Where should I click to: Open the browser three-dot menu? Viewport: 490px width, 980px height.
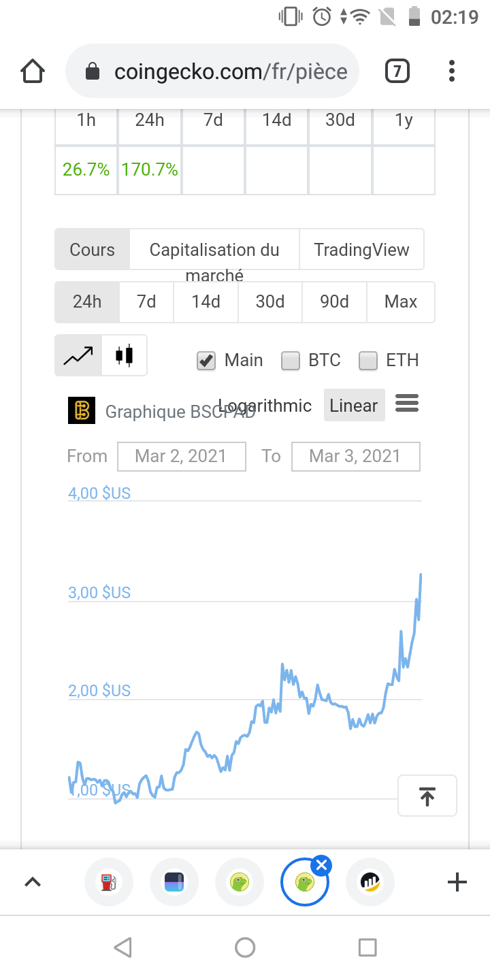pyautogui.click(x=452, y=71)
